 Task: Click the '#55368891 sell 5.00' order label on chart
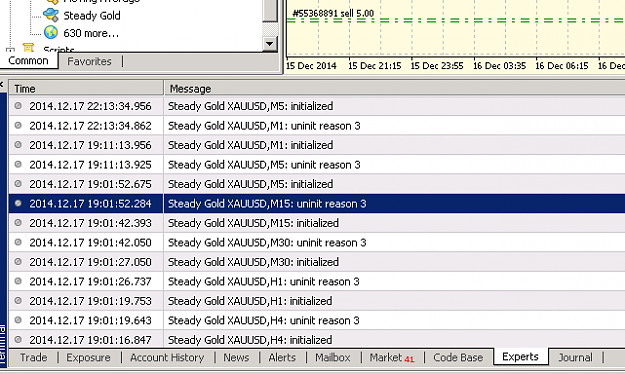tap(333, 13)
